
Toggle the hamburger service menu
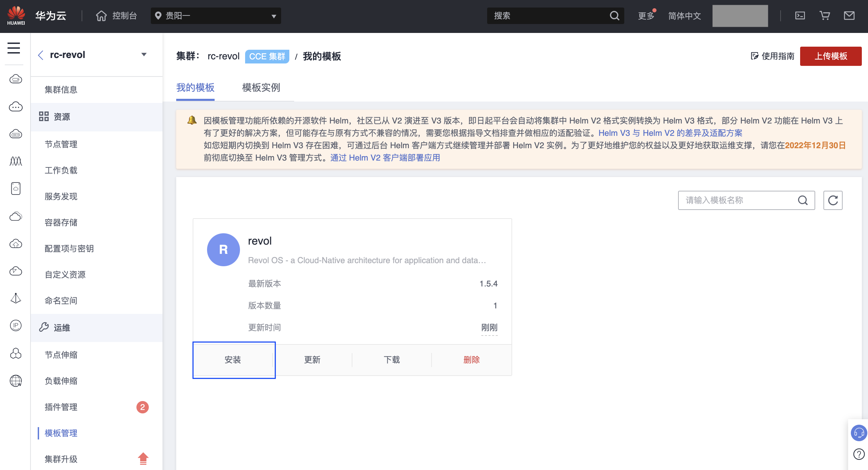(x=14, y=48)
